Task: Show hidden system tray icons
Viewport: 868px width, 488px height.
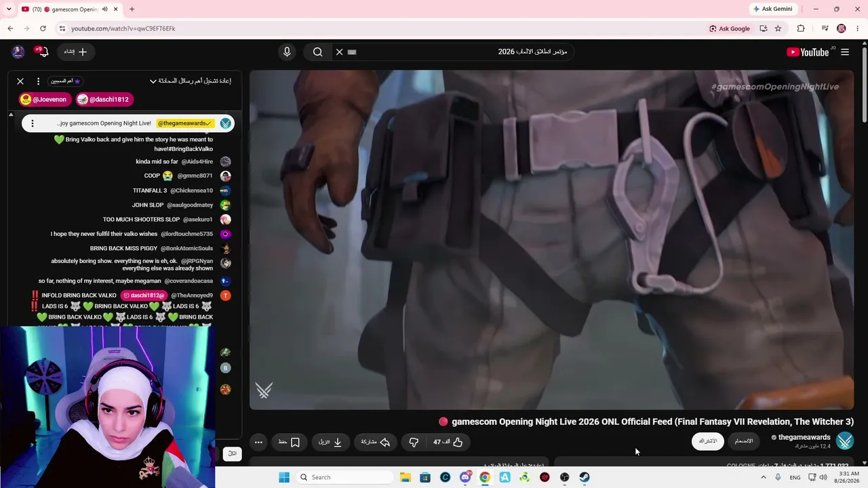Action: (763, 477)
